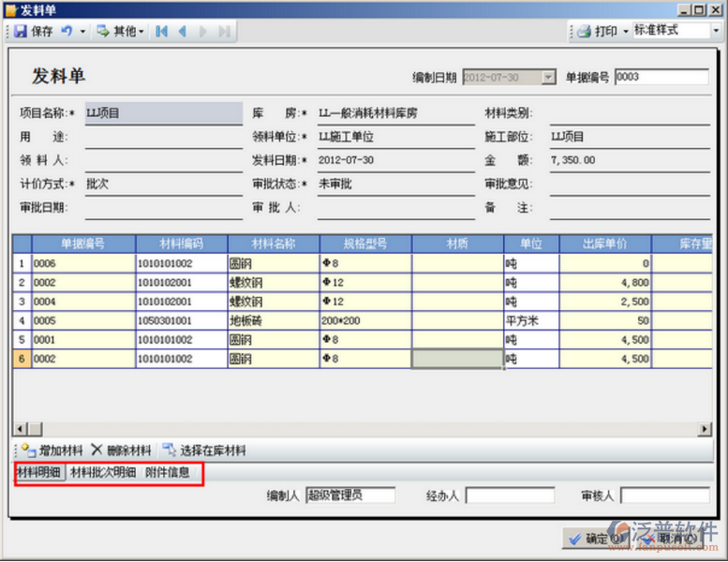Click the Print (打印) button
The height and width of the screenshot is (562, 728).
tap(597, 31)
